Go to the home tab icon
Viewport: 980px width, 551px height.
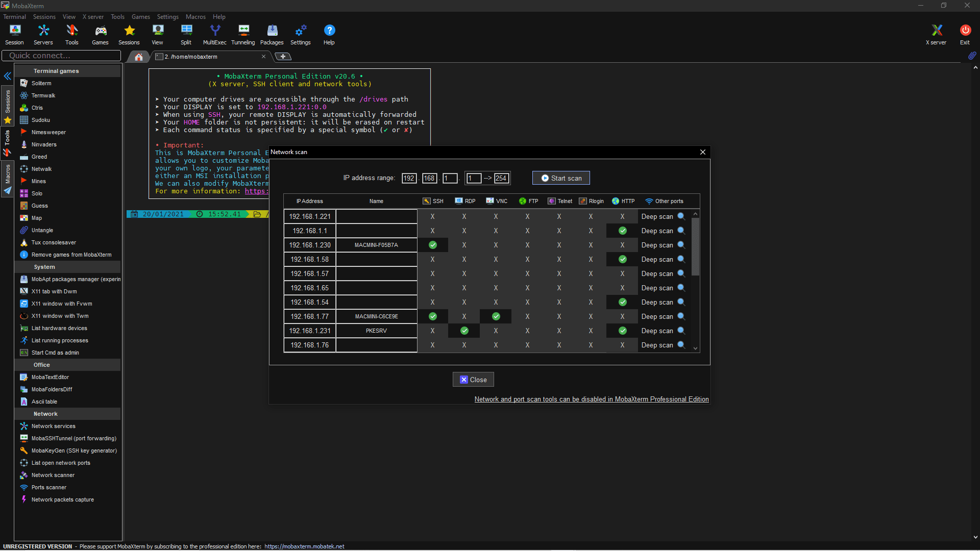click(x=139, y=57)
